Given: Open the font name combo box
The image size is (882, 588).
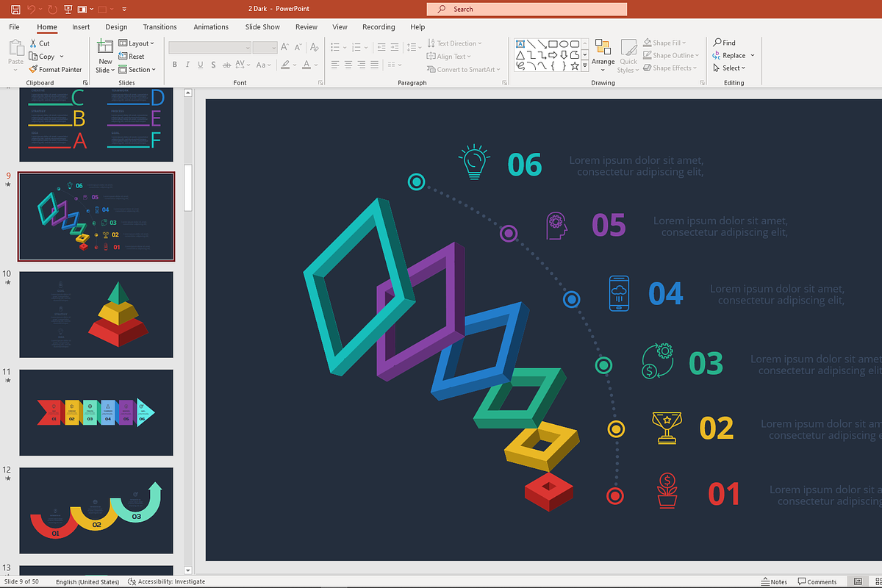Looking at the screenshot, I should (x=209, y=47).
